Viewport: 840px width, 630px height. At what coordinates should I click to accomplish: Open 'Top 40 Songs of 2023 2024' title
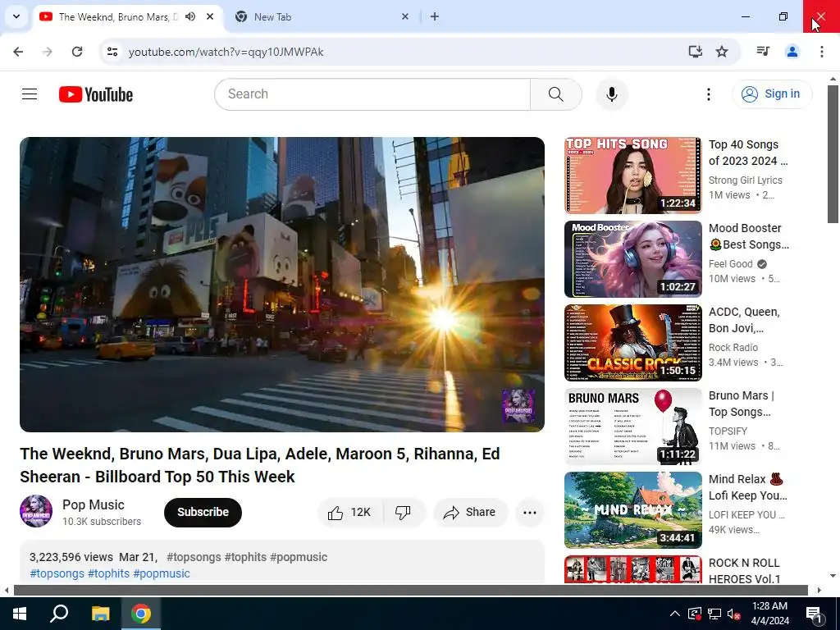coord(748,153)
